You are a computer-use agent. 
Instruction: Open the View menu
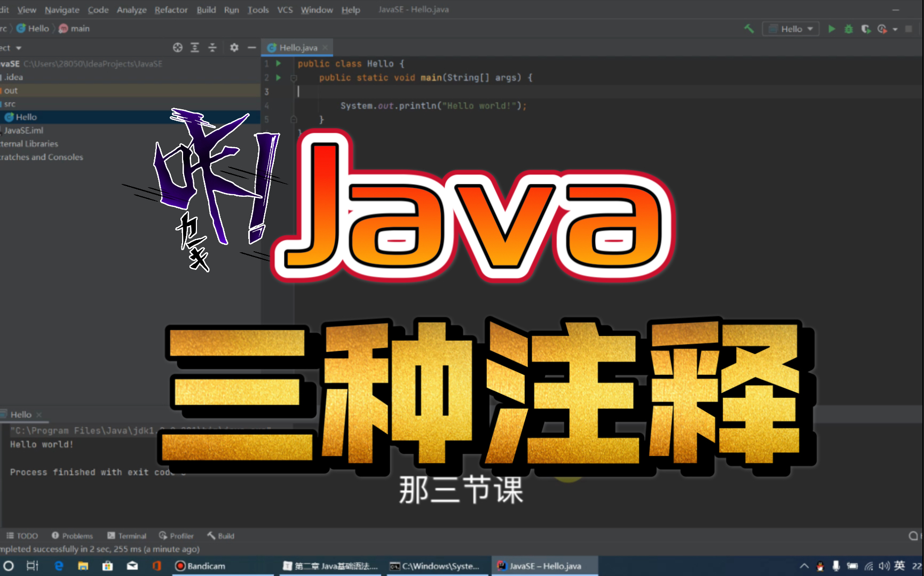coord(26,10)
